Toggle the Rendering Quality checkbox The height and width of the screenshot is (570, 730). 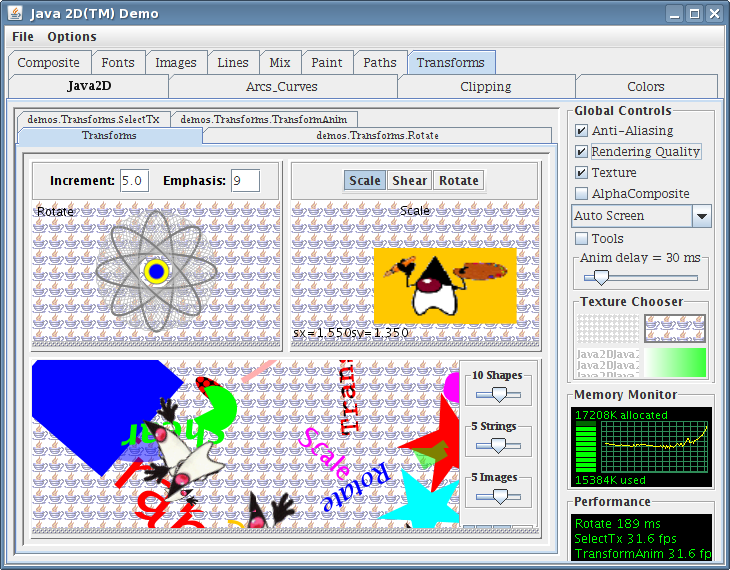[581, 152]
